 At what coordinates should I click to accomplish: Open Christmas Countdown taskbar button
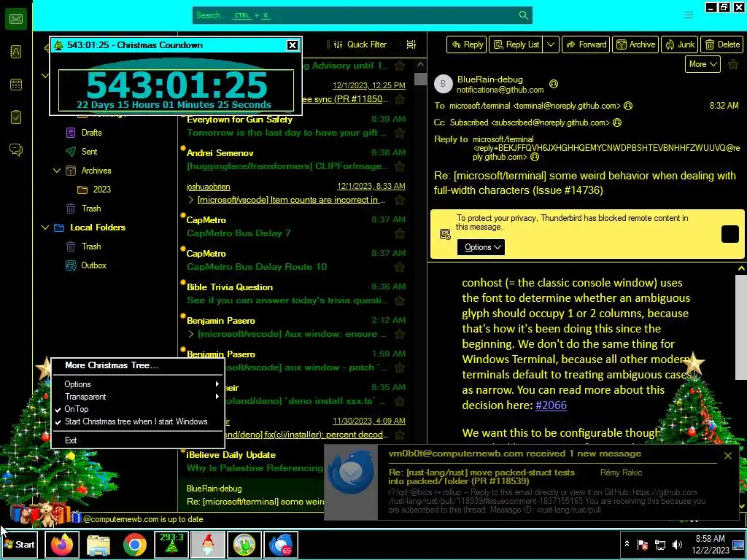[x=171, y=545]
